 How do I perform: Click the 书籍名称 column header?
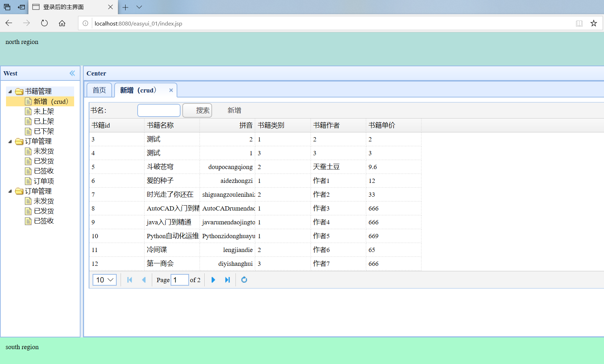tap(172, 125)
